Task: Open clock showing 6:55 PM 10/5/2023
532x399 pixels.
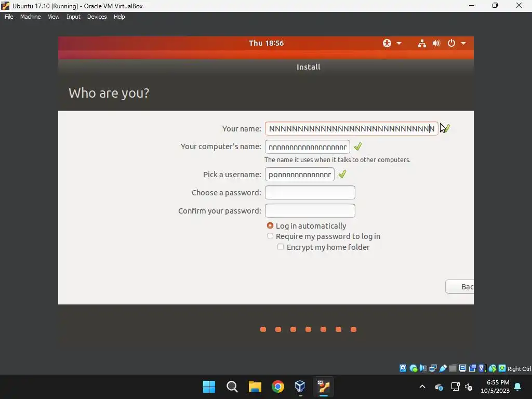Action: coord(495,387)
